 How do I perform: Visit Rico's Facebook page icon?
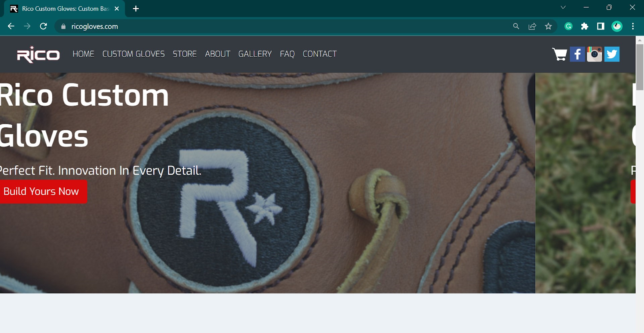click(577, 54)
